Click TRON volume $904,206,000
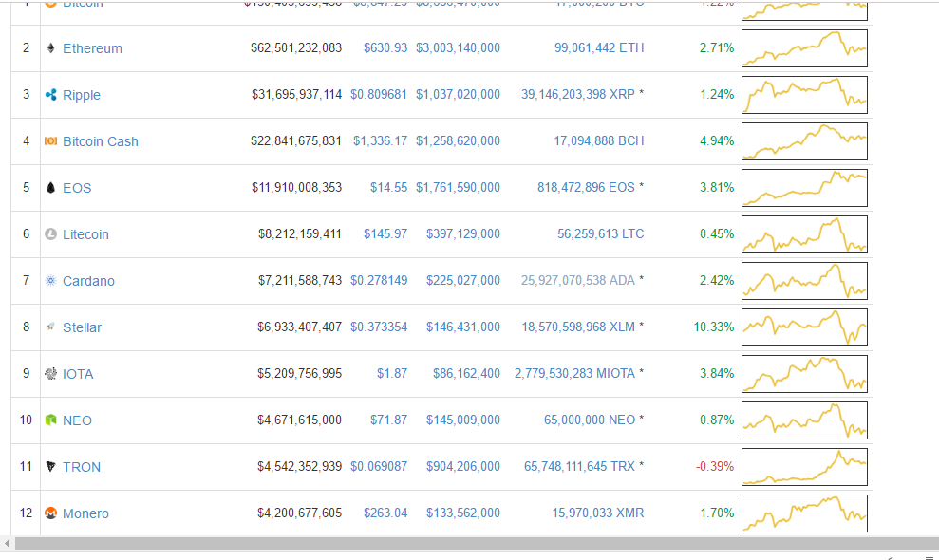The height and width of the screenshot is (560, 939). click(463, 467)
